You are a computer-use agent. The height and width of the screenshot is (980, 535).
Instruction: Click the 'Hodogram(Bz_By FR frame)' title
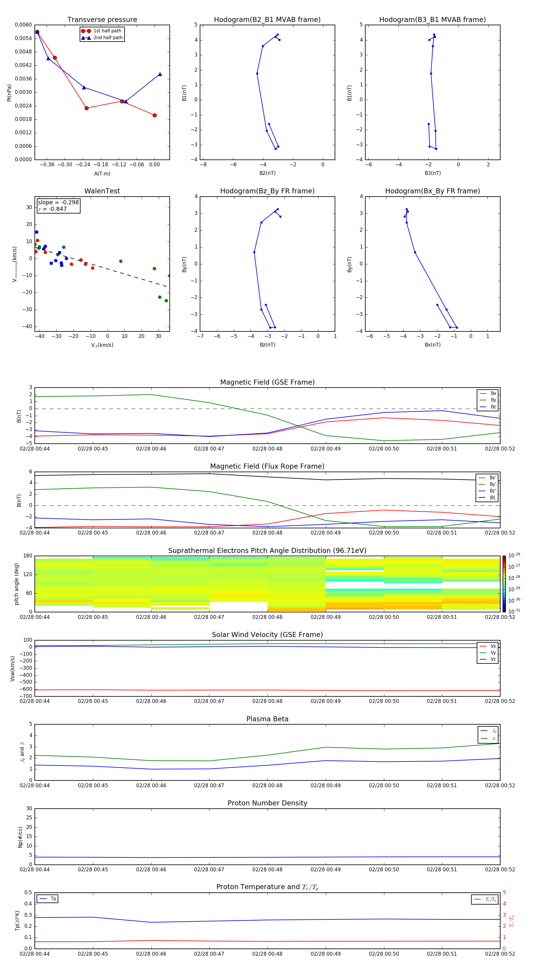point(267,191)
